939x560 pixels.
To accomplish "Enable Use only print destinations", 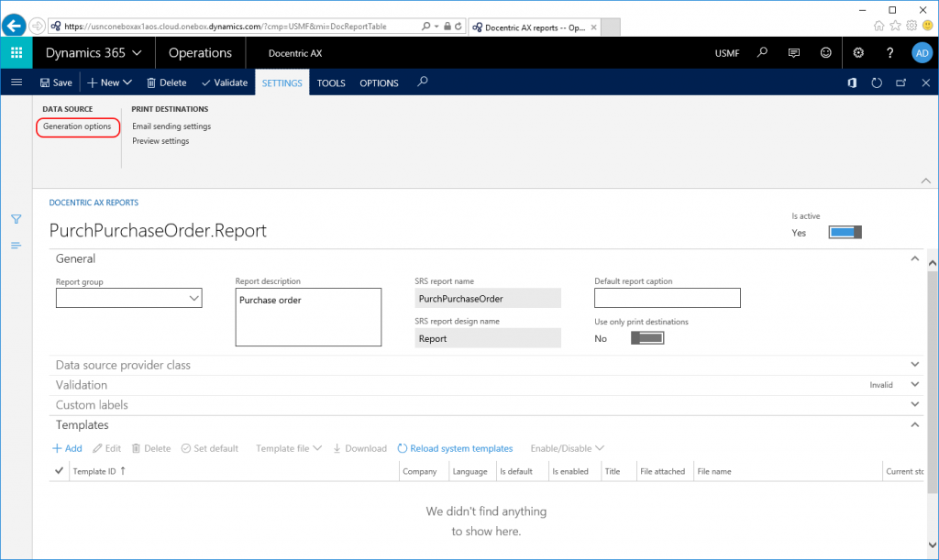I will click(647, 337).
